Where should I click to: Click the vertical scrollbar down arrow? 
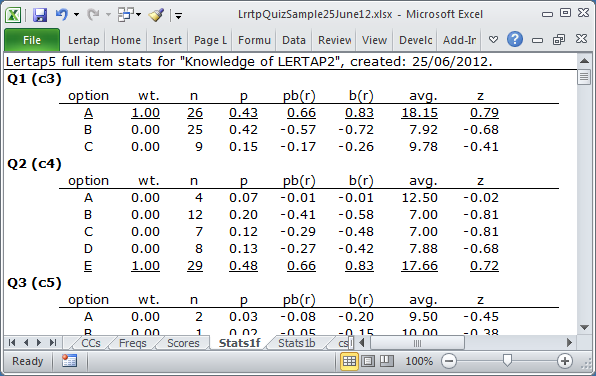[584, 327]
